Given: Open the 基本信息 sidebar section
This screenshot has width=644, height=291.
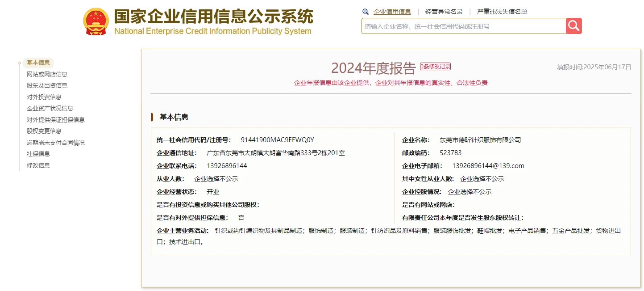Looking at the screenshot, I should click(38, 63).
